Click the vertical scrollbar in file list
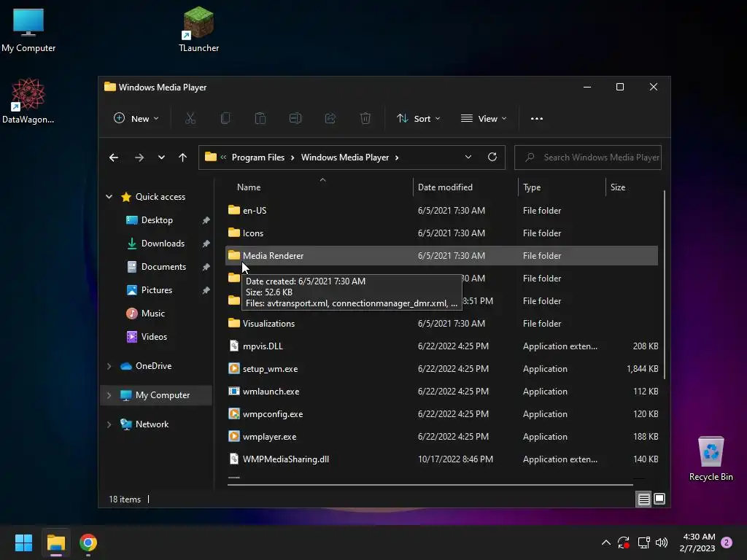The width and height of the screenshot is (747, 560). (664, 285)
